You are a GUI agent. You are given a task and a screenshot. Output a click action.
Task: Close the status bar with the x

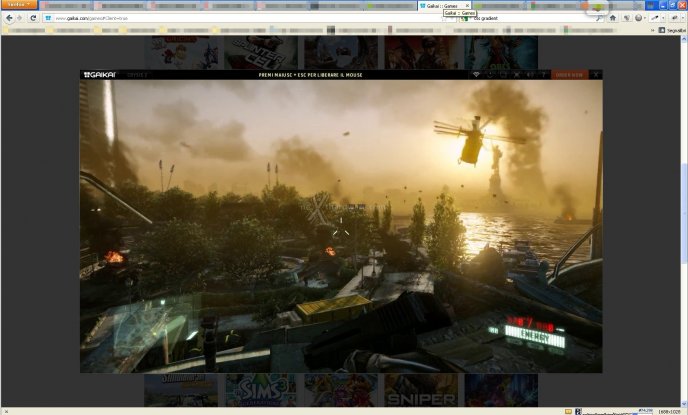[x=6, y=411]
